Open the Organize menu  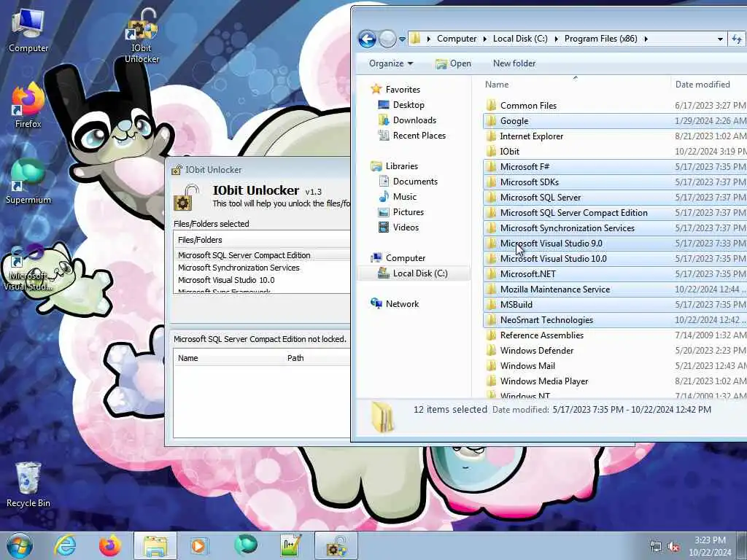(x=391, y=63)
